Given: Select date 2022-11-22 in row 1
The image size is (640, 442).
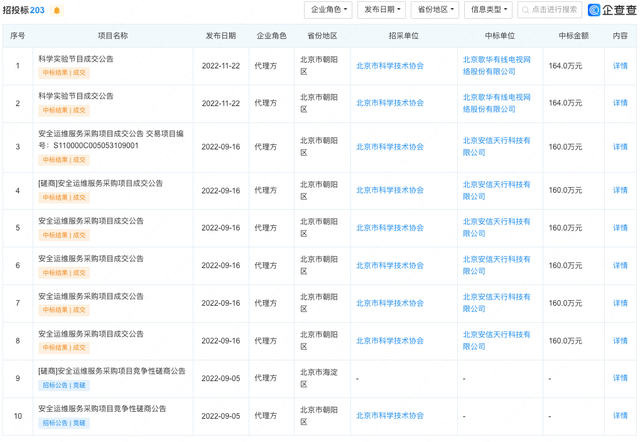Looking at the screenshot, I should click(x=221, y=66).
